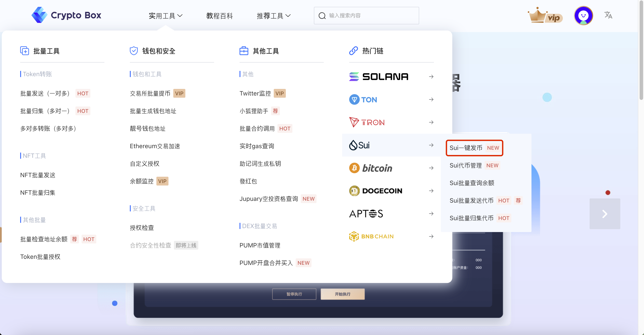Expand the Aptos row arrow
Screen dimensions: 644x335
tap(431, 214)
